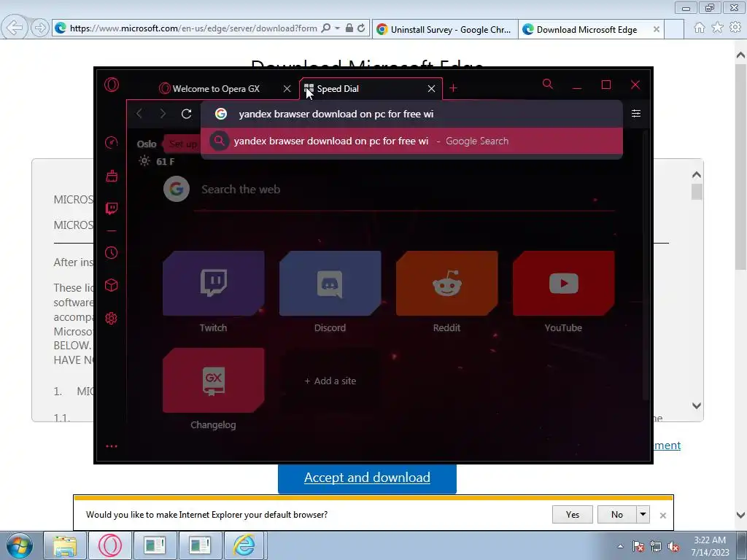Open GX Cleaner icon in Opera sidebar
Viewport: 747px width, 560px height.
112,176
